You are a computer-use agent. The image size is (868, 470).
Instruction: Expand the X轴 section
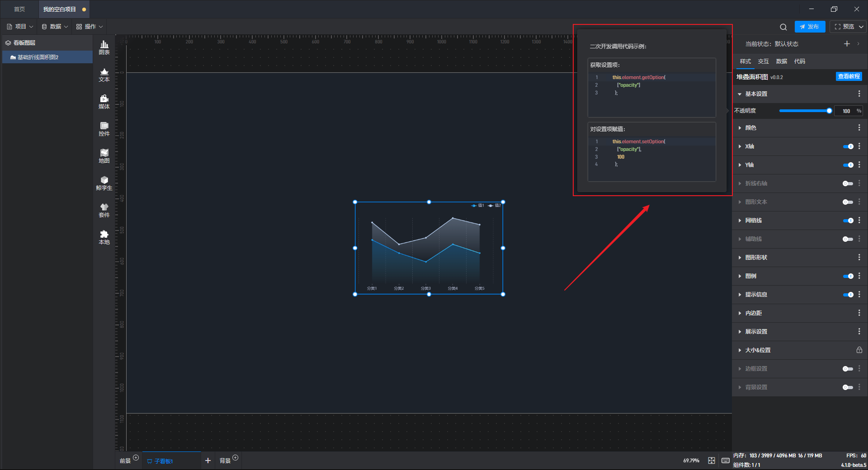click(x=740, y=146)
